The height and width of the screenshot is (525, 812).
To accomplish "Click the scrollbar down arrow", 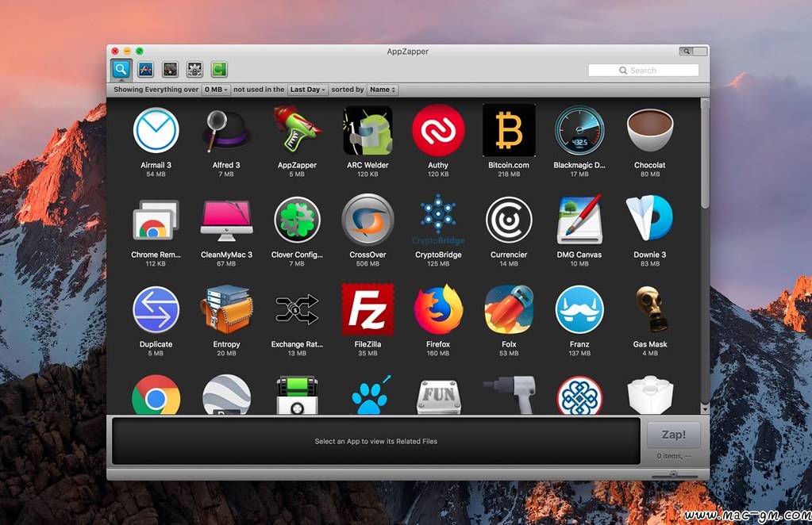I will [x=704, y=408].
